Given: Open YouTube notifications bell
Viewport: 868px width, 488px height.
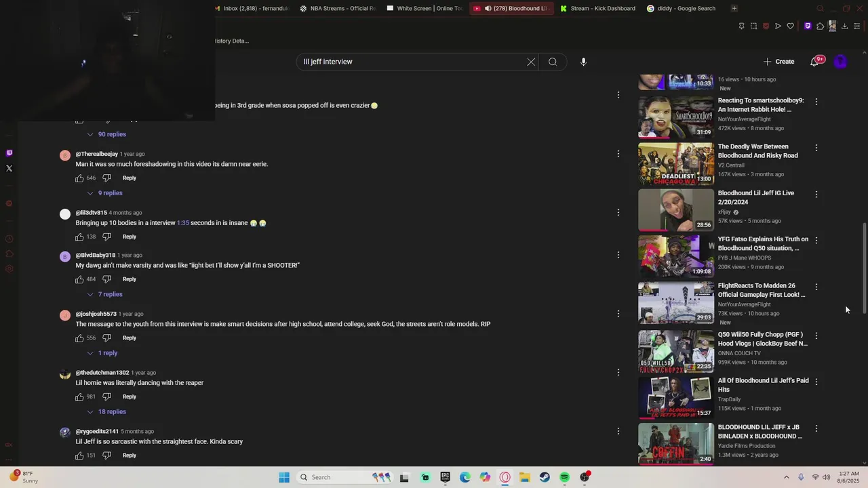Looking at the screenshot, I should 814,62.
